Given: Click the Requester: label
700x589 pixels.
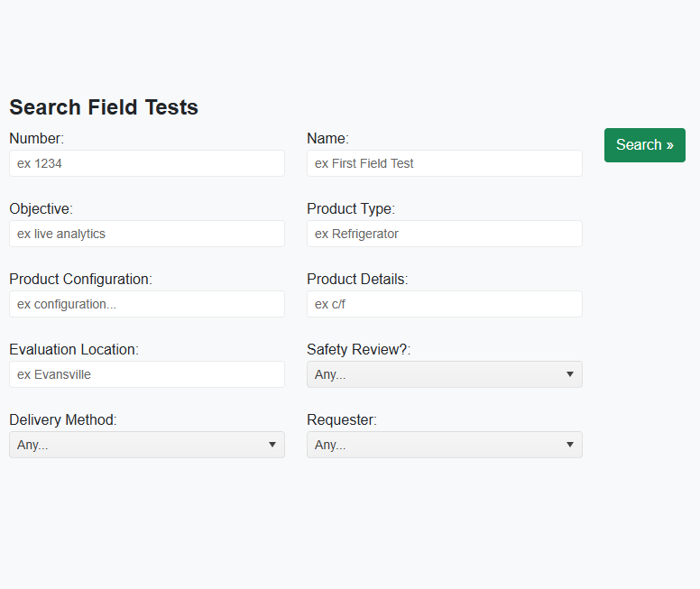Looking at the screenshot, I should point(342,419).
